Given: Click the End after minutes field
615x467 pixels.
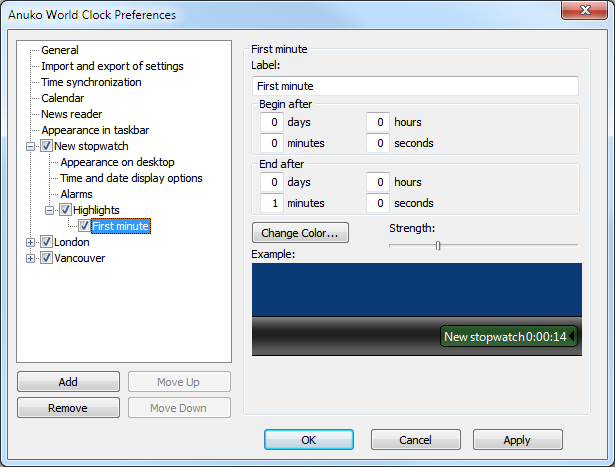Looking at the screenshot, I should click(271, 203).
